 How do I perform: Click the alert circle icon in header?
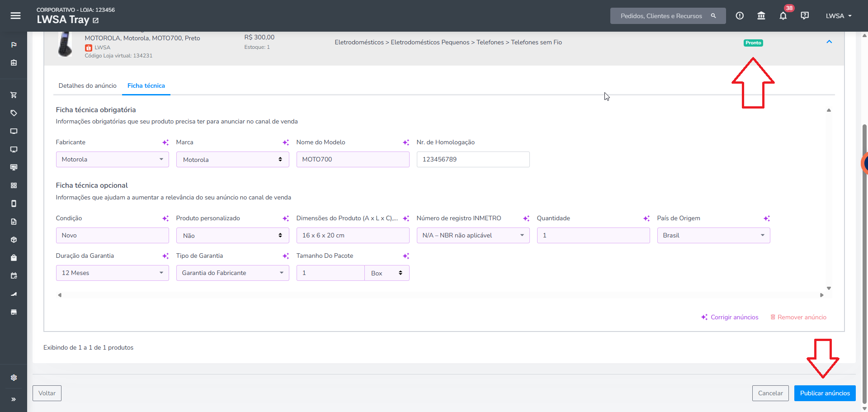(x=740, y=16)
